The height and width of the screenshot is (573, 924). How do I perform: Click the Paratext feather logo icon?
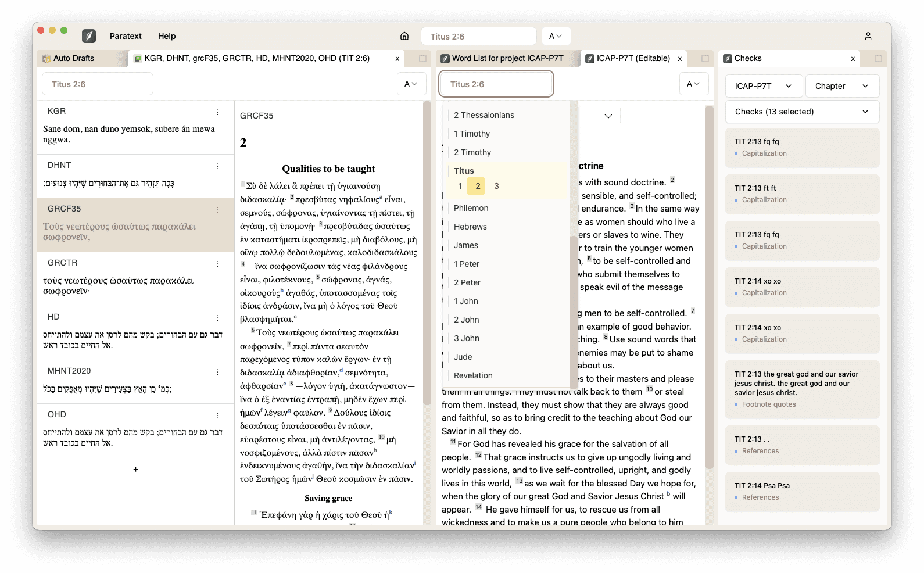point(89,36)
